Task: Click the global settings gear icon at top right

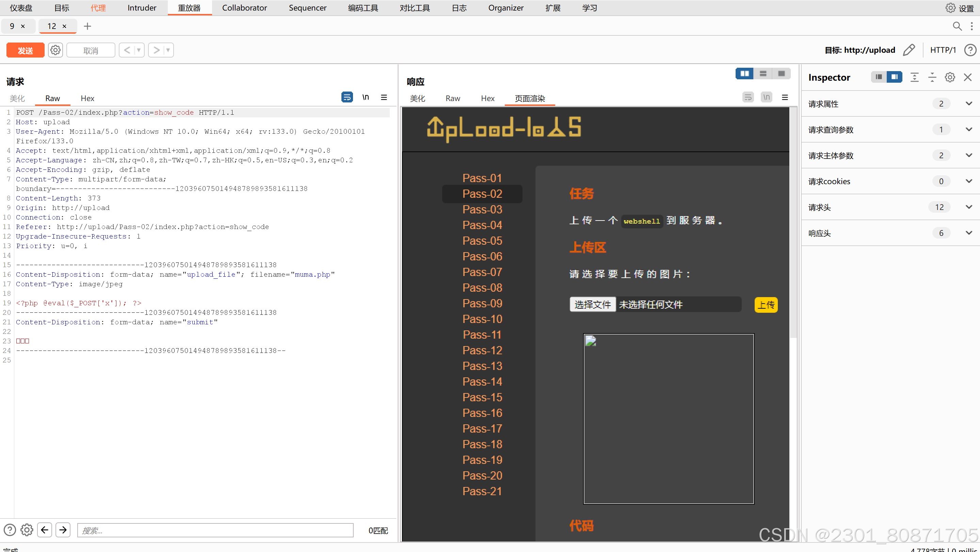Action: pos(950,8)
